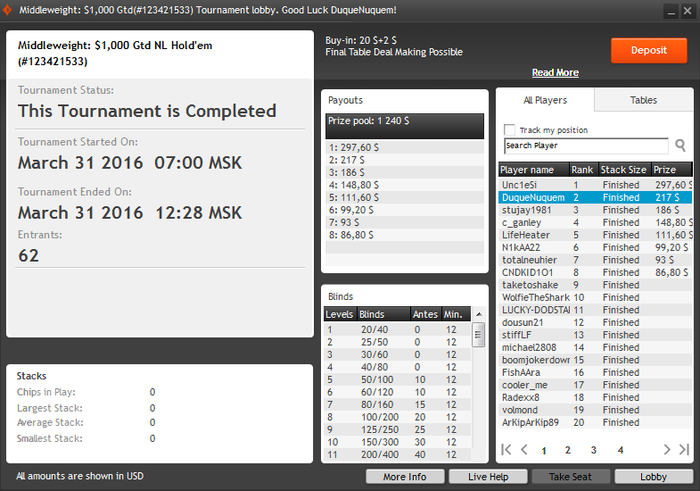Click payout row 4: 148,80 $
Screen dimensions: 700x491
coord(404,185)
